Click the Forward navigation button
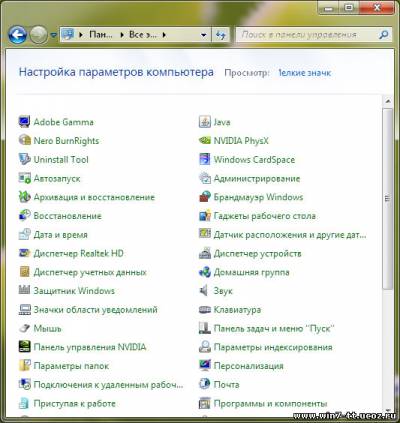The height and width of the screenshot is (423, 400). [x=39, y=35]
